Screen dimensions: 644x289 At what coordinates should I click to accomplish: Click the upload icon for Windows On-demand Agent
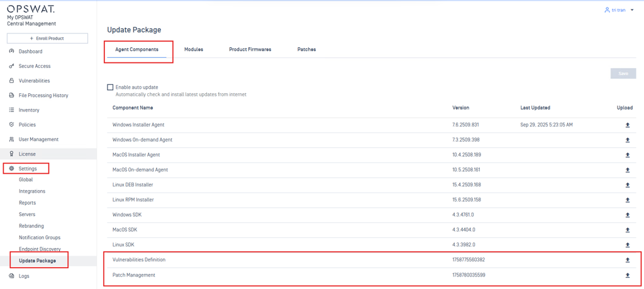click(x=627, y=140)
